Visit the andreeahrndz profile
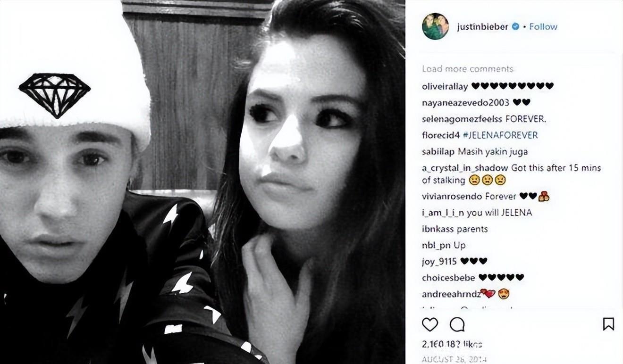This screenshot has width=623, height=364. click(x=451, y=294)
